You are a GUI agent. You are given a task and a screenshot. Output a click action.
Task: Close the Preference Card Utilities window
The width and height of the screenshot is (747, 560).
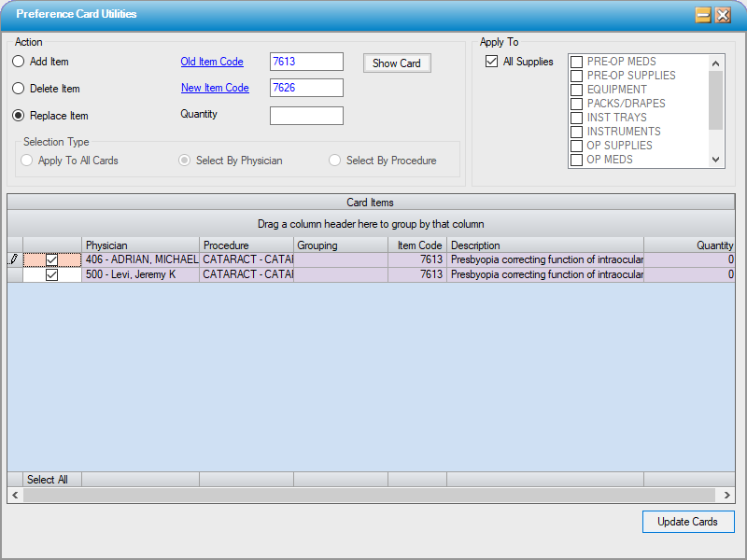[723, 15]
